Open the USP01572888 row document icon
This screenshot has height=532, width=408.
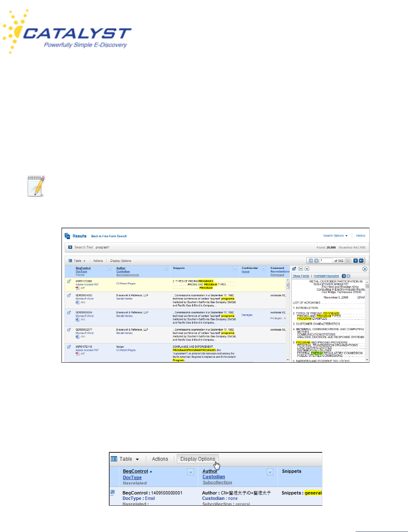[69, 281]
